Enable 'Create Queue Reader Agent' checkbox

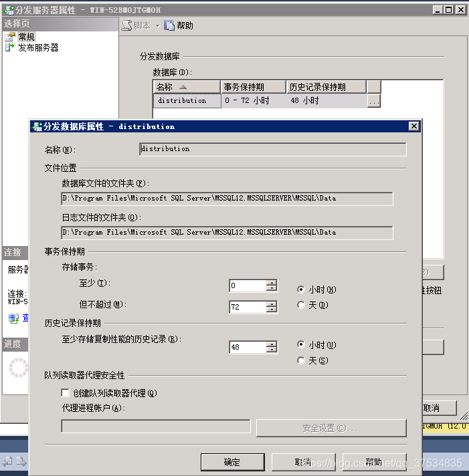coord(65,393)
